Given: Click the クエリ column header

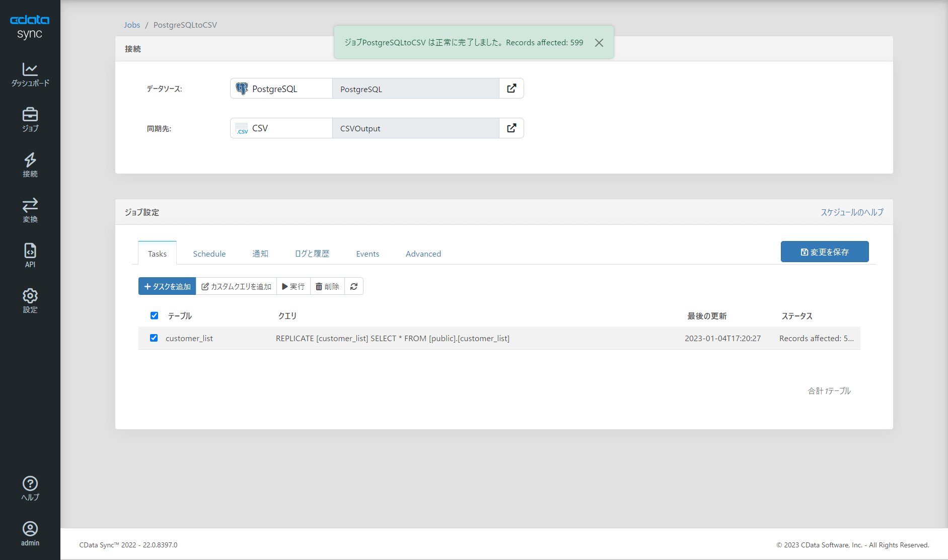Looking at the screenshot, I should click(287, 316).
